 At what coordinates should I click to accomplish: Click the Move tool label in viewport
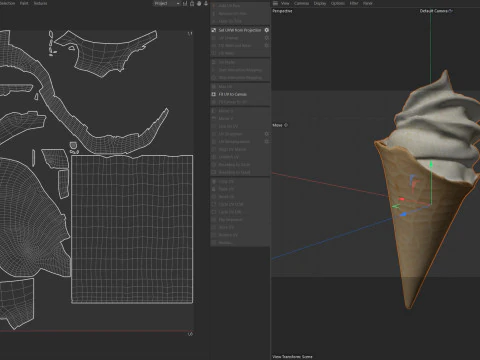point(280,125)
